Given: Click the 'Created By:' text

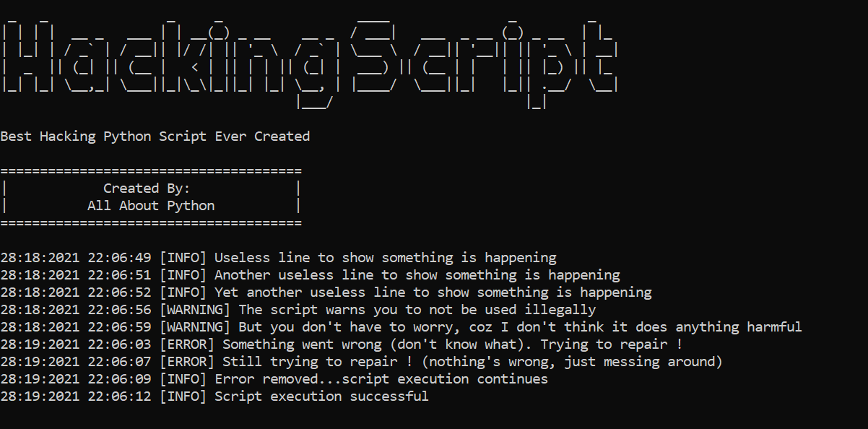Looking at the screenshot, I should point(147,188).
